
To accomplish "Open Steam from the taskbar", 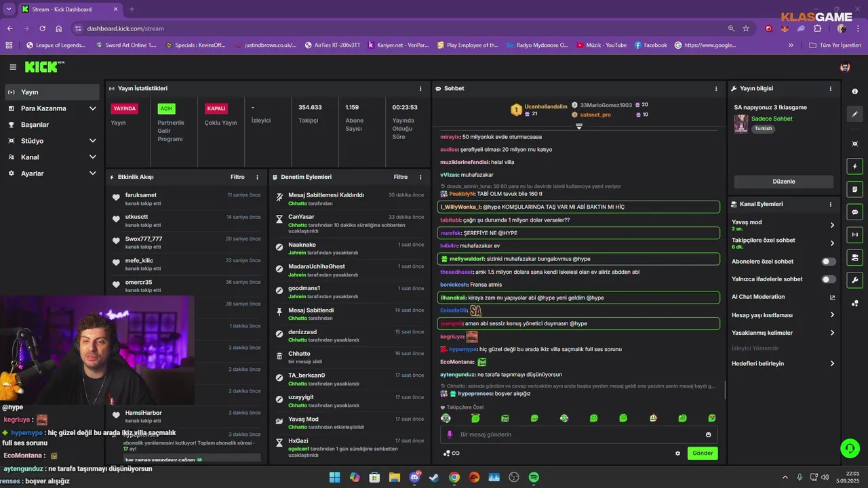I will coord(434,477).
